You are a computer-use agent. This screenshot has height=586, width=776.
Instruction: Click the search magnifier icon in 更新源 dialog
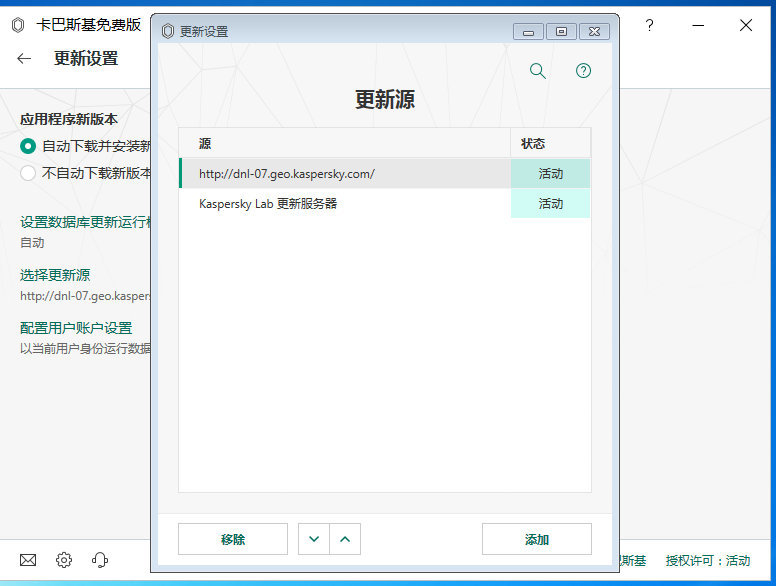(537, 71)
